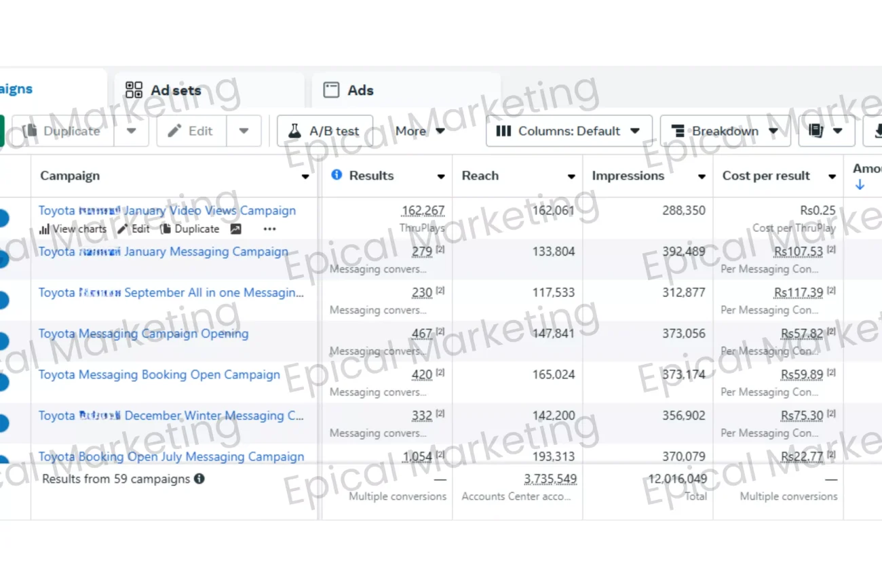This screenshot has height=588, width=882.
Task: Click inline Edit under January Video Views campaign
Action: point(134,229)
